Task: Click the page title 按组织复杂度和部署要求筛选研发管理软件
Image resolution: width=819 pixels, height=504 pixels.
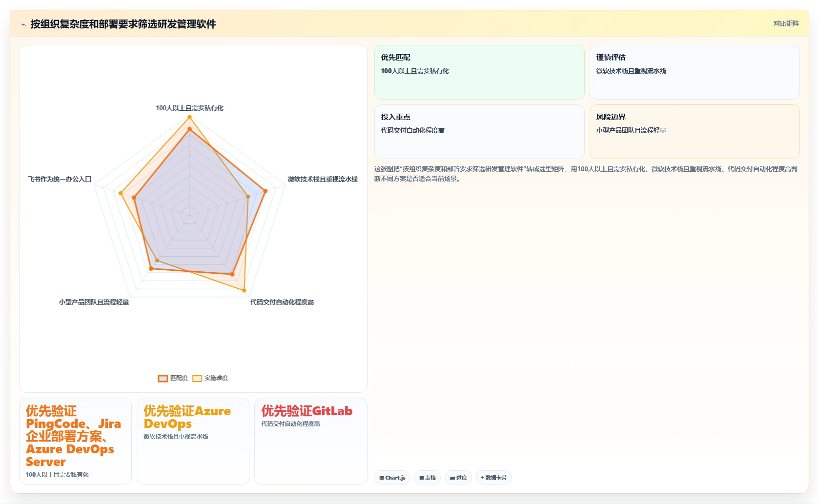Action: [x=123, y=24]
